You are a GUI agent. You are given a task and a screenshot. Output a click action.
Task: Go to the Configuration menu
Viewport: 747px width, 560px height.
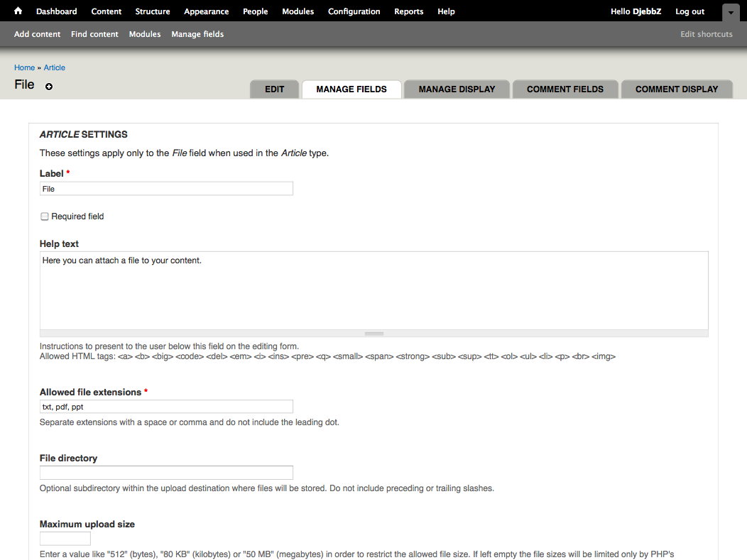pyautogui.click(x=354, y=11)
